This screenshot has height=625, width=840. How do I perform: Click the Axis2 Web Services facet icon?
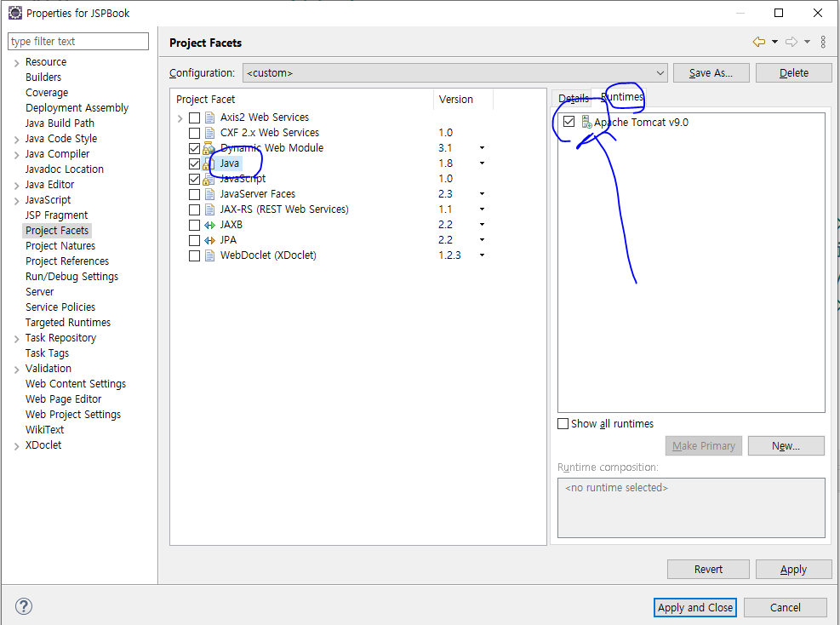point(210,118)
